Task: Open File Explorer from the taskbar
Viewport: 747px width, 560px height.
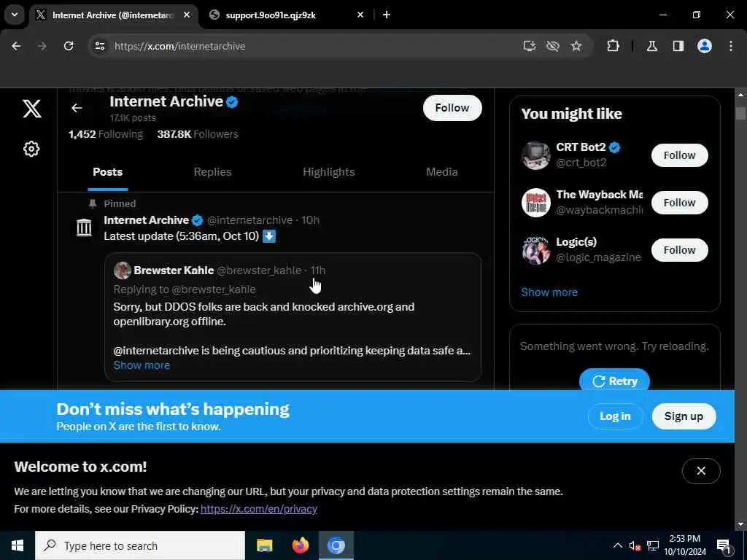Action: (x=264, y=545)
